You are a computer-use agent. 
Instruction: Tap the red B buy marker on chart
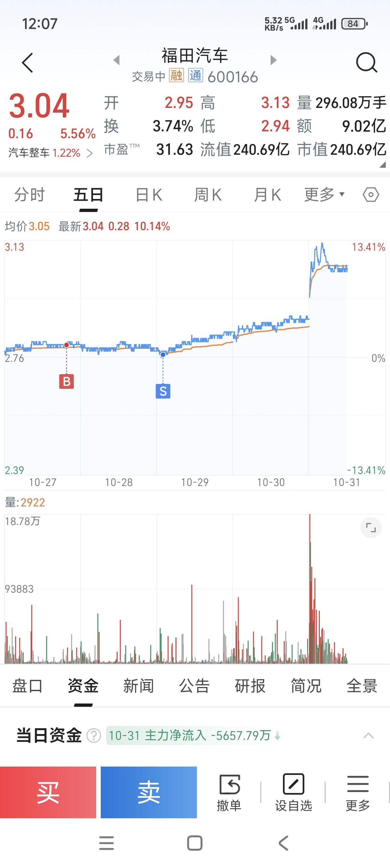(x=66, y=381)
